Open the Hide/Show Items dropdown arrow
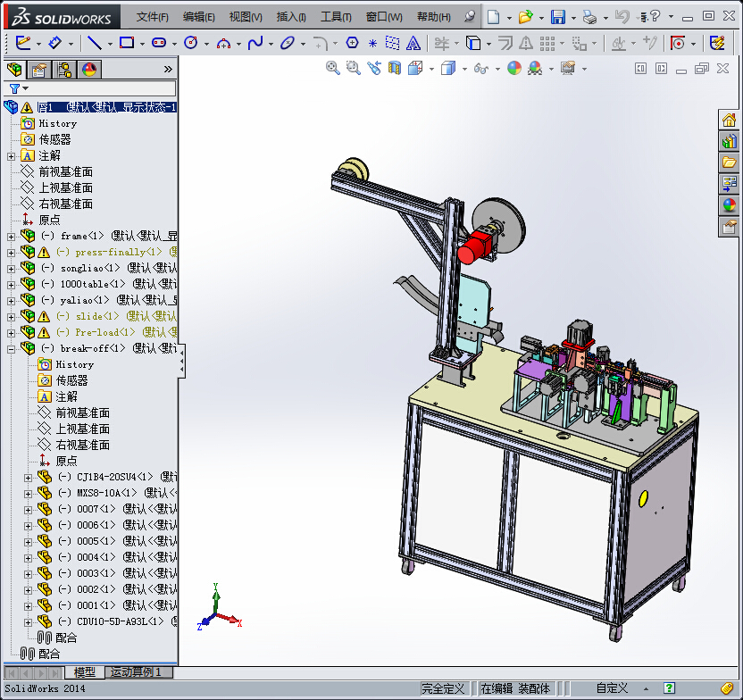 coord(497,69)
